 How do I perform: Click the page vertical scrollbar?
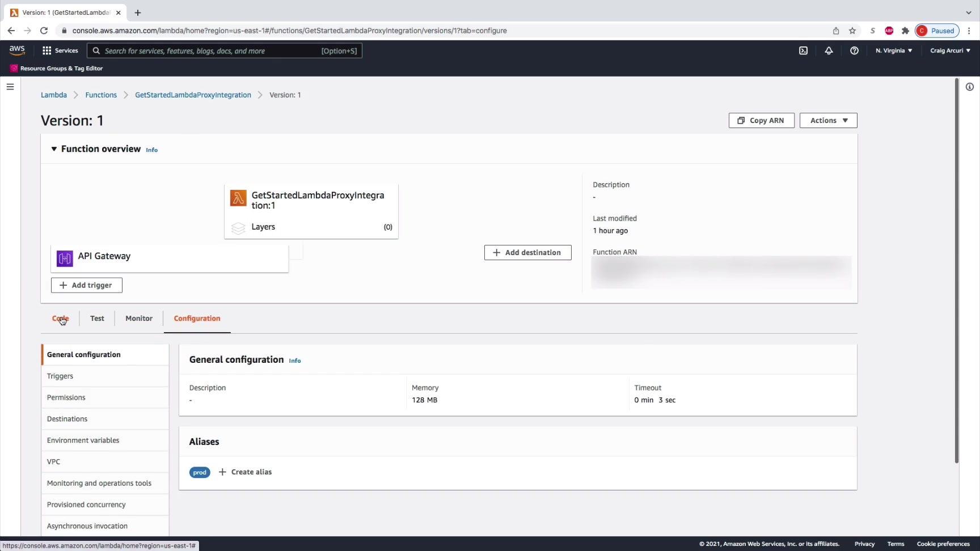(956, 271)
